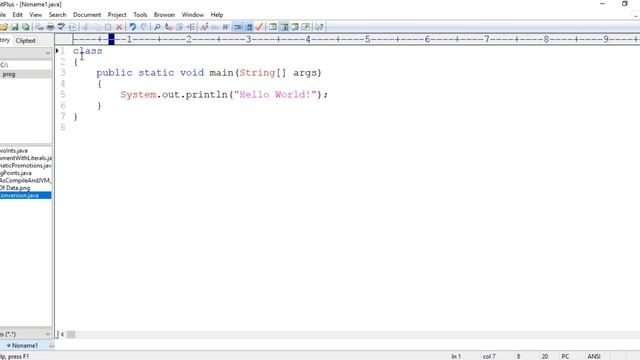Open the Browser menu
Viewport: 640px width, 360px height.
[x=164, y=15]
